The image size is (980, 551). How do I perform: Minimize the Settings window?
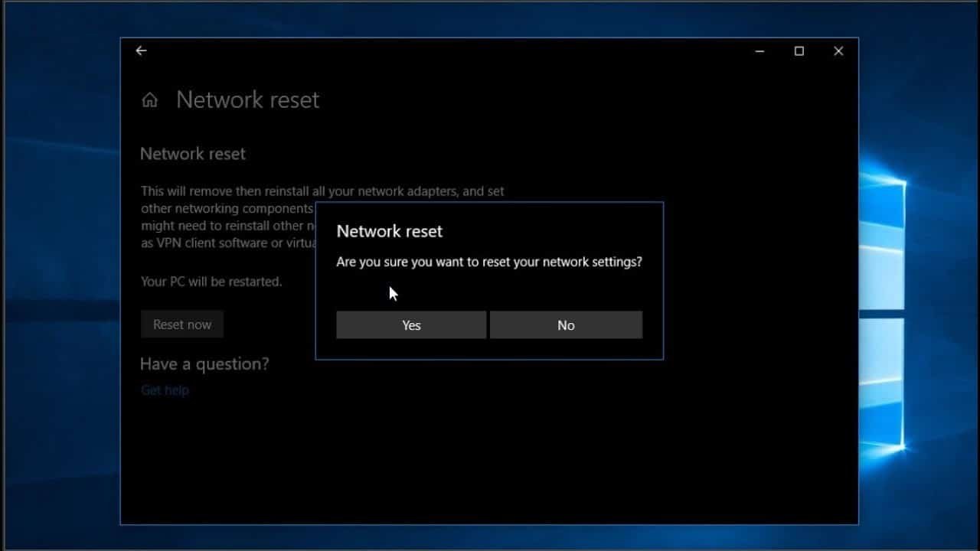759,51
